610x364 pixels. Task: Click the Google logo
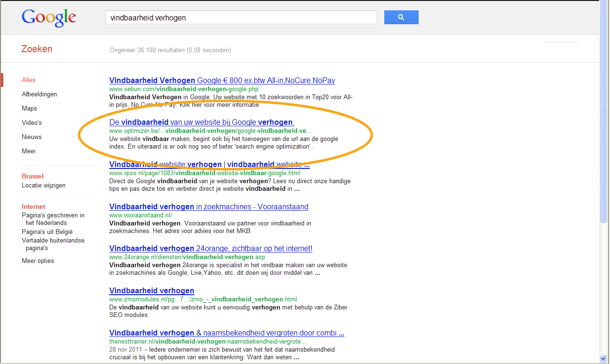pos(49,18)
